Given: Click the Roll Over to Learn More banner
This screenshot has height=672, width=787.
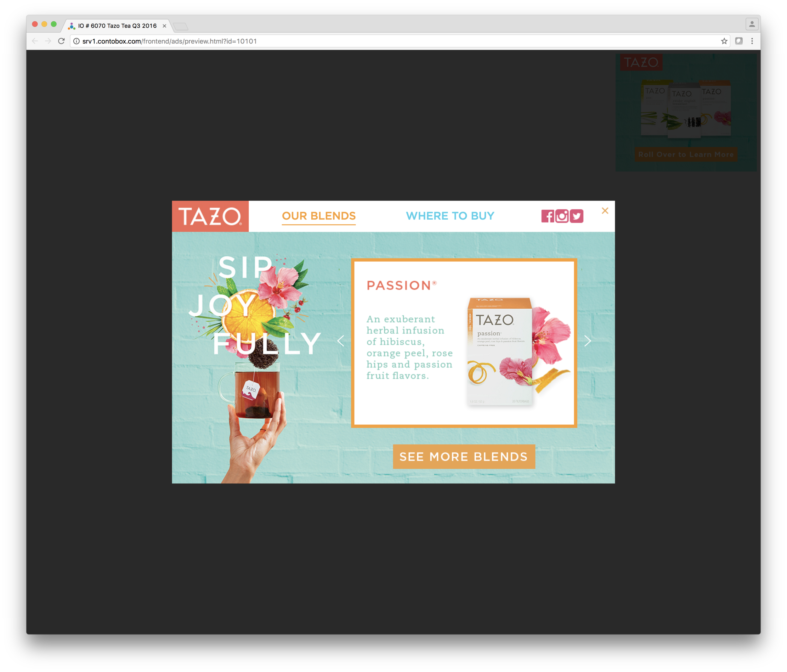Looking at the screenshot, I should (686, 155).
